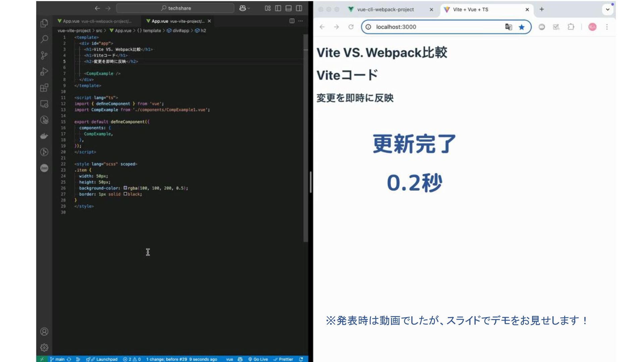Go forward in VS Code navigation history
This screenshot has height=362, width=644.
[x=108, y=8]
